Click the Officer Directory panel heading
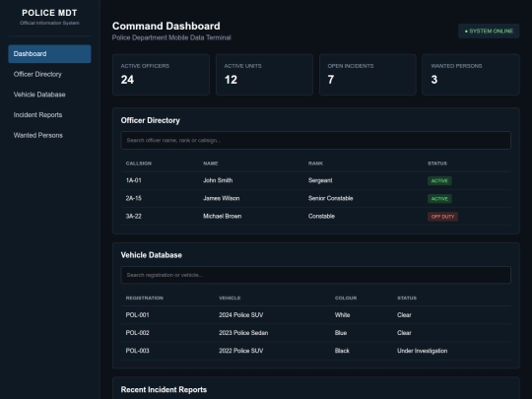 (x=151, y=121)
